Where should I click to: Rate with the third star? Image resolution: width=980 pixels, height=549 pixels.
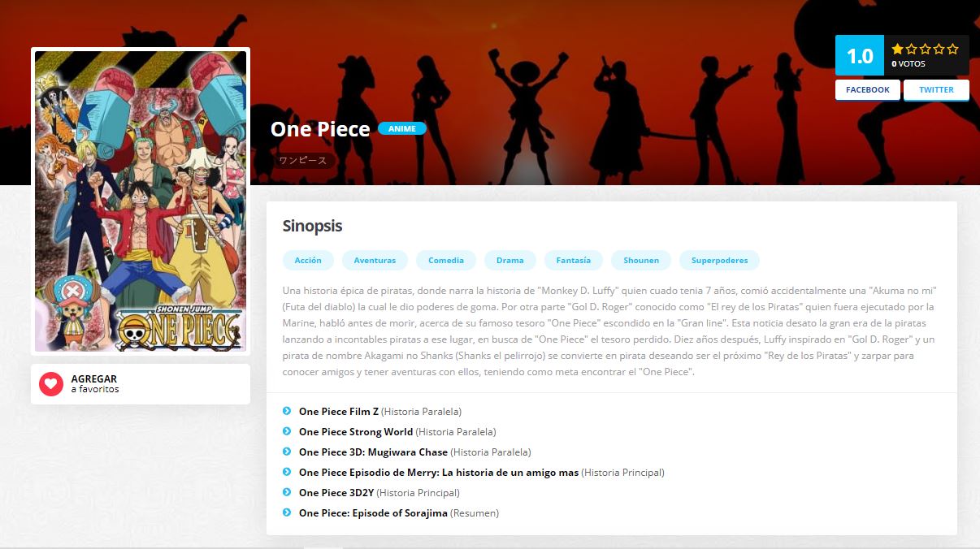(925, 49)
